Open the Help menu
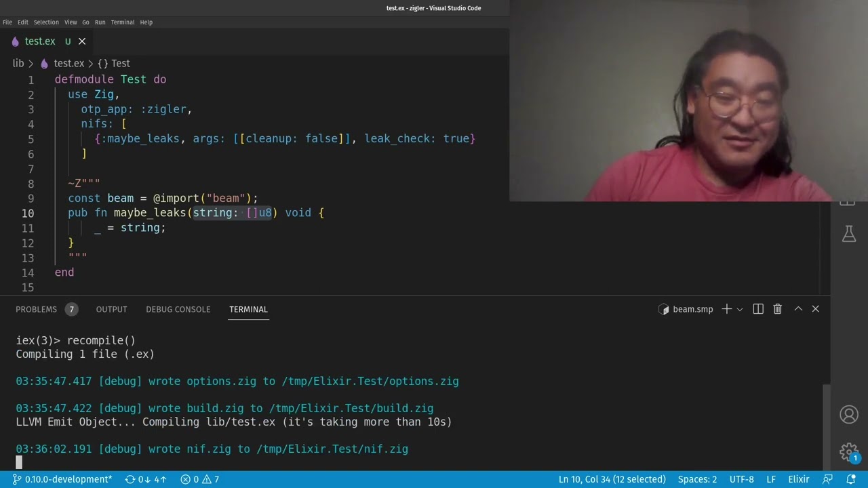The height and width of the screenshot is (488, 868). click(146, 22)
